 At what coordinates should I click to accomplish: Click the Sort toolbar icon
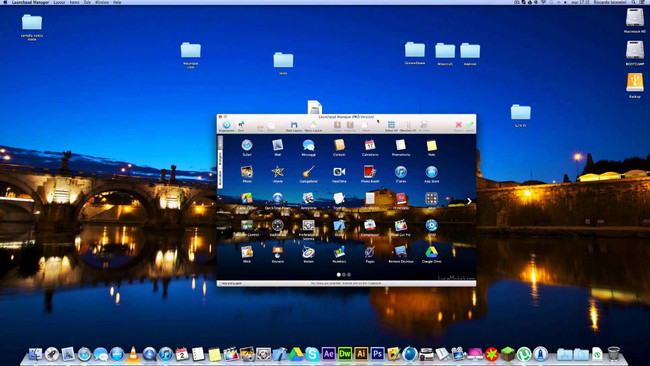tap(241, 125)
